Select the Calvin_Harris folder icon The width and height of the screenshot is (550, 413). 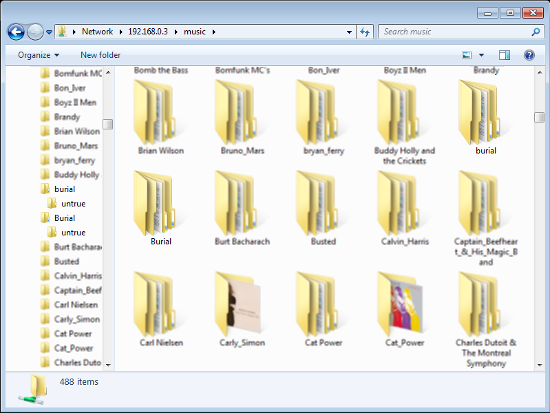398,203
